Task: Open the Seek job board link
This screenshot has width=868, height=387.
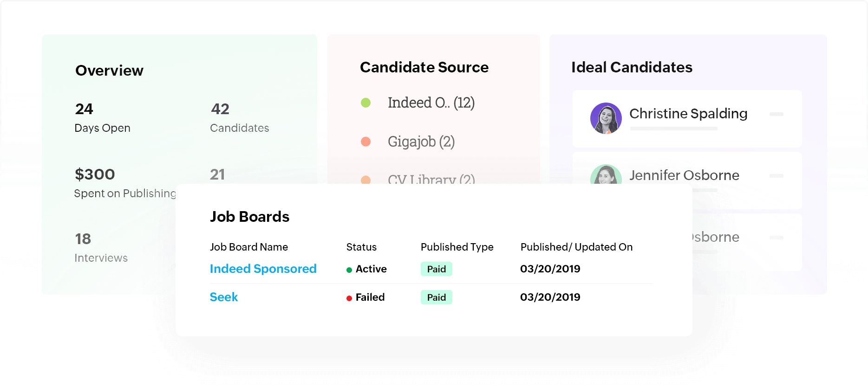Action: pyautogui.click(x=224, y=297)
